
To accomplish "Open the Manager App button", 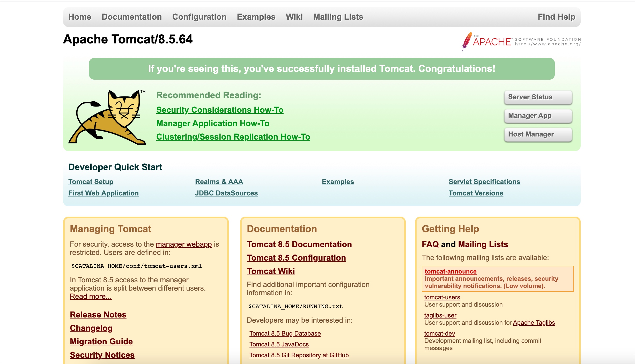I will [x=538, y=116].
